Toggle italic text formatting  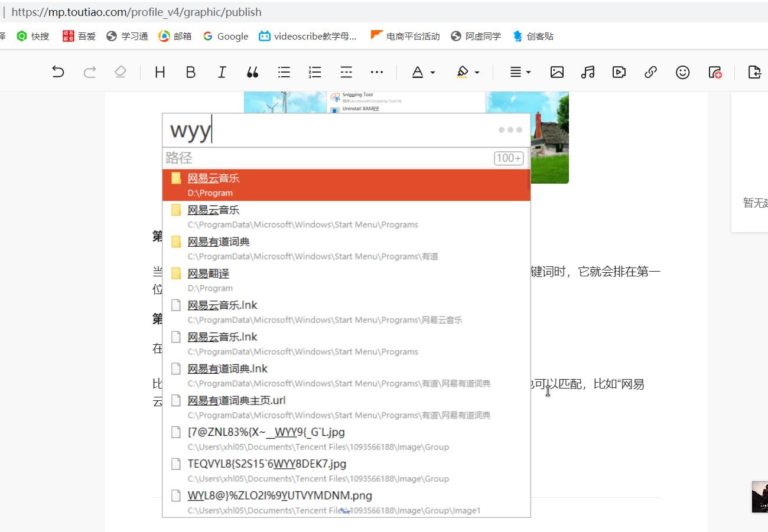222,71
